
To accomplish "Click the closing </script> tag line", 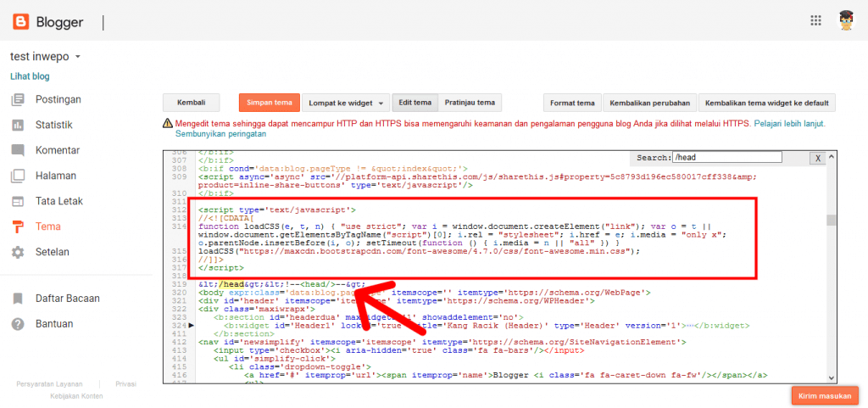I will [221, 267].
